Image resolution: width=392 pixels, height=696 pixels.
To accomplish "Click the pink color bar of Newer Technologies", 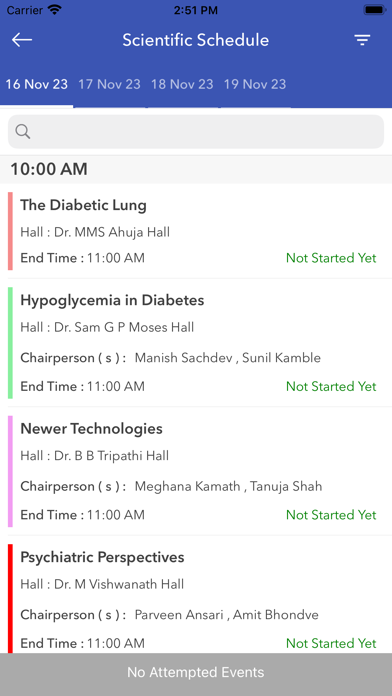I will (10, 471).
